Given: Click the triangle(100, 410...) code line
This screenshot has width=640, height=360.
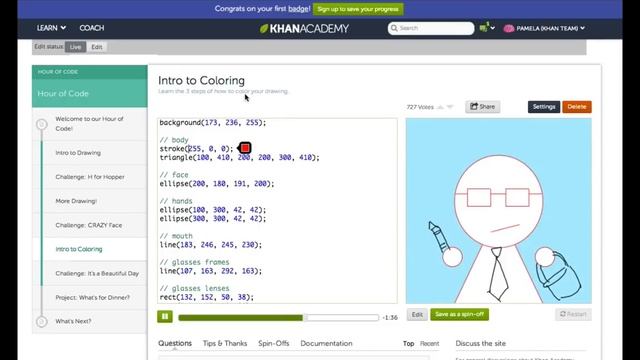Looking at the screenshot, I should (x=240, y=157).
